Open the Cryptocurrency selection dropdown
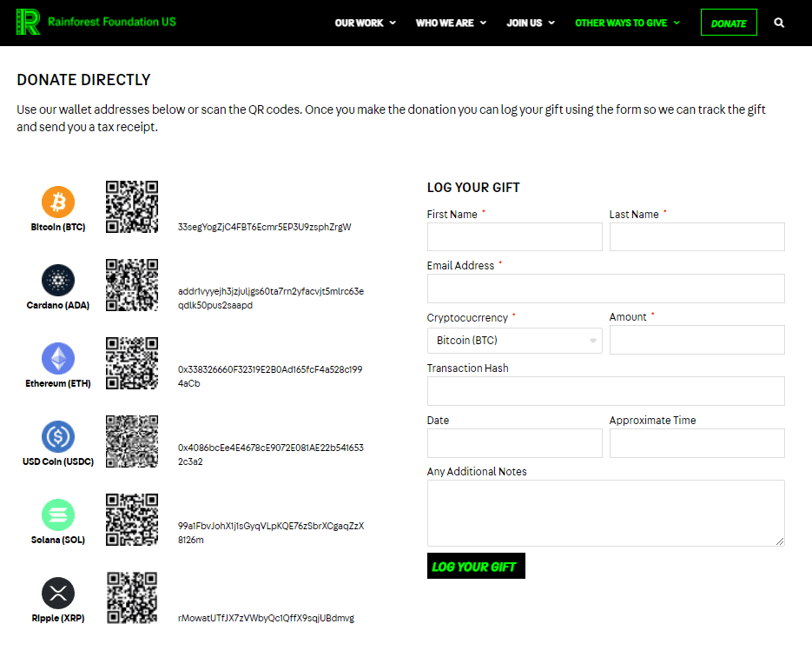 tap(514, 341)
